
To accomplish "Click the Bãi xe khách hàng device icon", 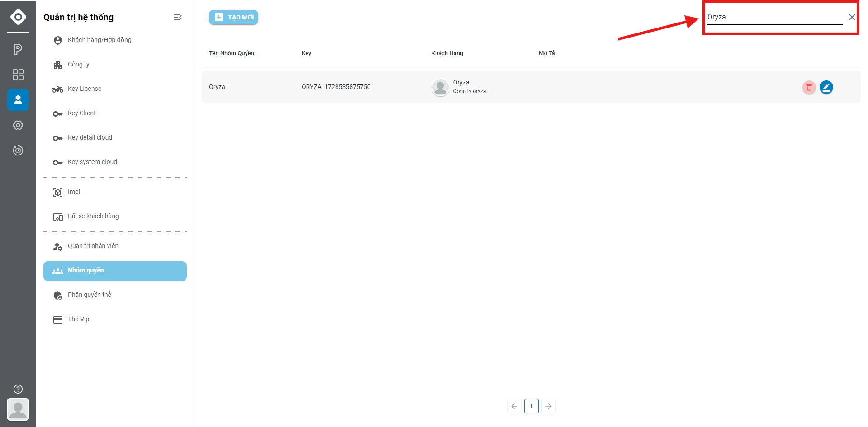I will pyautogui.click(x=58, y=217).
